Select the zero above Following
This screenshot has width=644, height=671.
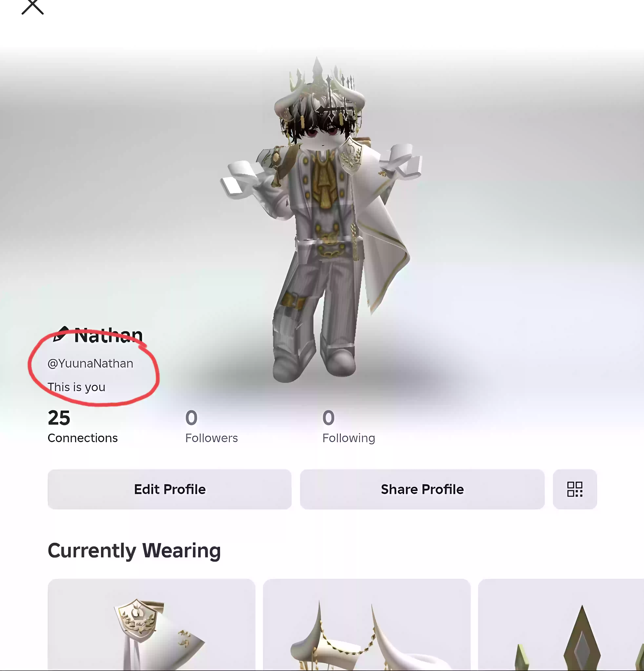(329, 418)
